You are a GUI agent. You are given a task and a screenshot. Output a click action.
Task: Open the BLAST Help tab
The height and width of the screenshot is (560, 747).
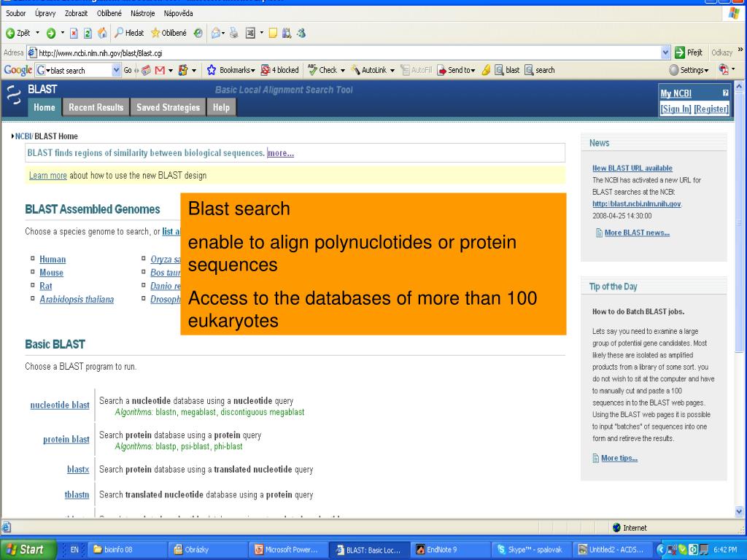[x=221, y=107]
